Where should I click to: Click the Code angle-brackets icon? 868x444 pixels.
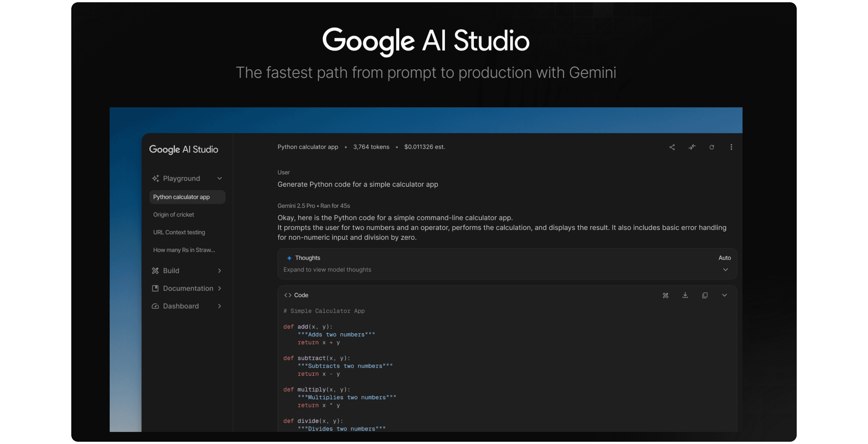coord(287,295)
